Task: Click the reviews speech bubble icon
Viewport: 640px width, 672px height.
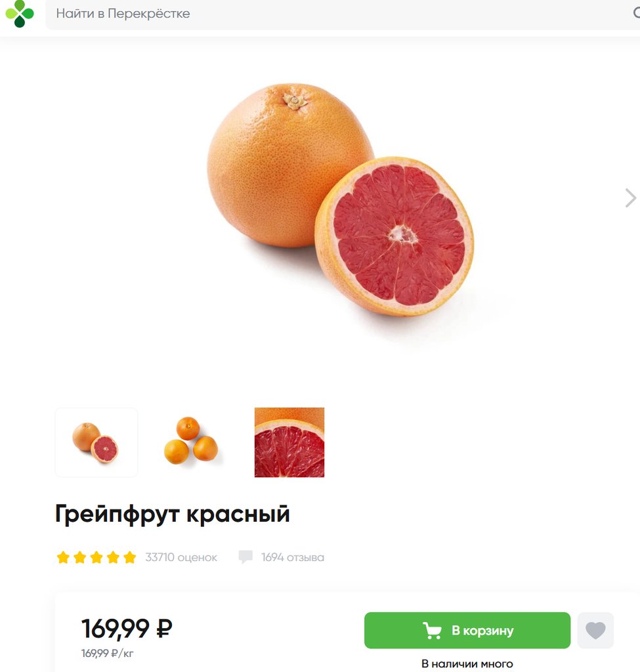Action: click(x=245, y=556)
